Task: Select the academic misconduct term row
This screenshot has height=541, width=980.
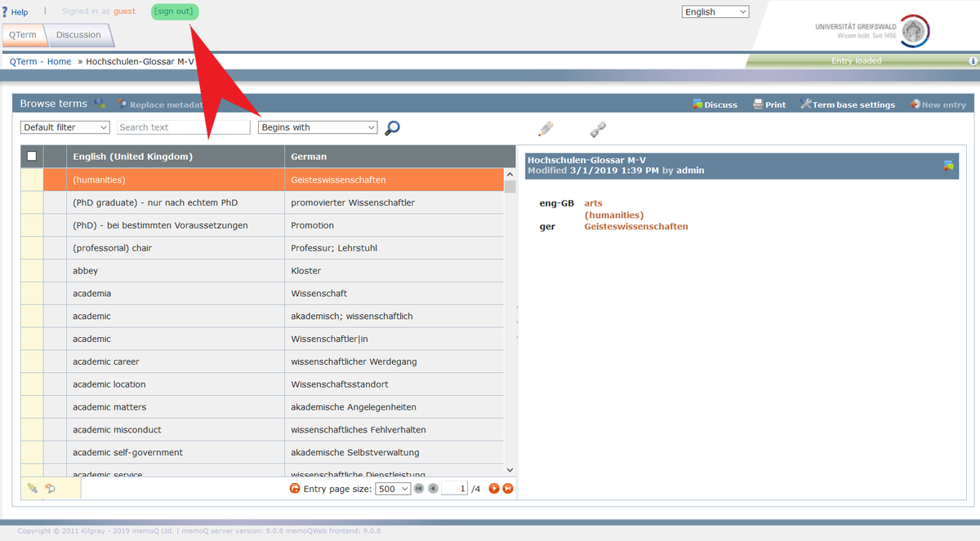Action: (x=117, y=430)
